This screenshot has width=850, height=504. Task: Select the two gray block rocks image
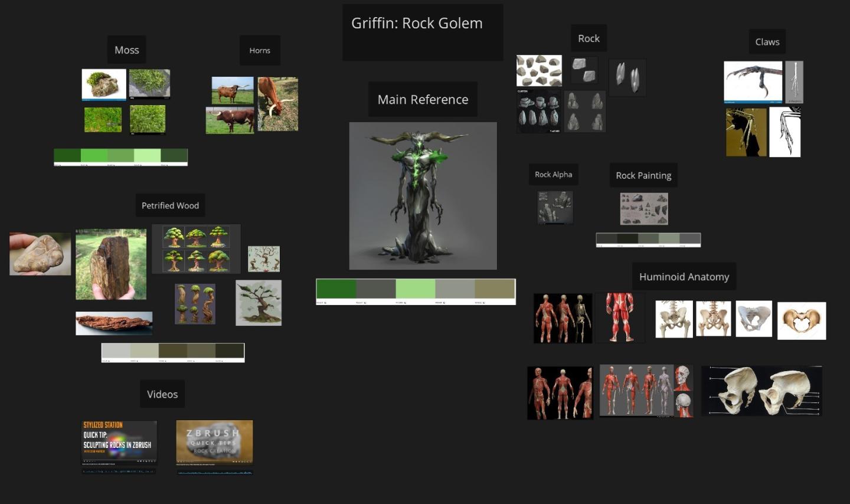[584, 69]
